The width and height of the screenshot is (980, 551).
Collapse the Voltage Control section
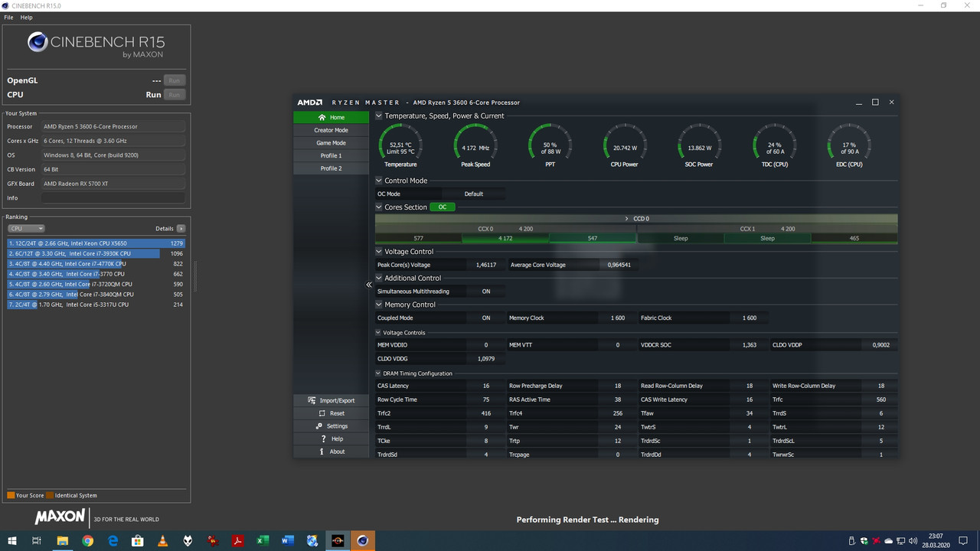tap(378, 251)
